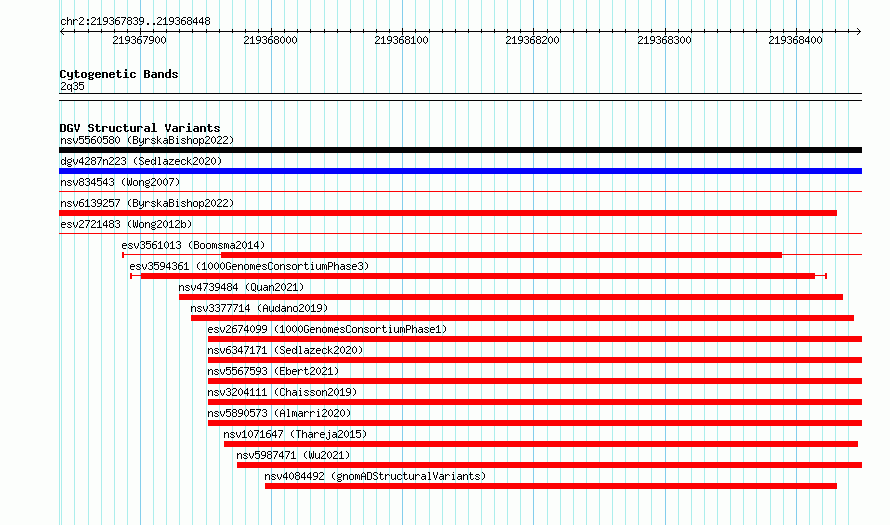Click ruler position 219368100

tap(401, 40)
